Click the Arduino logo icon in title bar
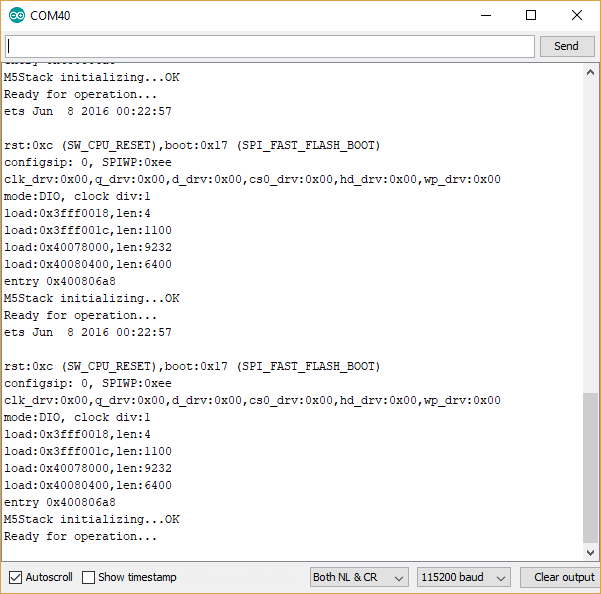This screenshot has height=594, width=601. tap(16, 15)
